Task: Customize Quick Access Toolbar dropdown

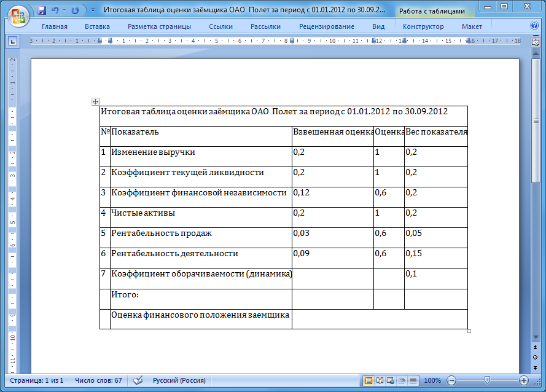Action: click(x=93, y=10)
